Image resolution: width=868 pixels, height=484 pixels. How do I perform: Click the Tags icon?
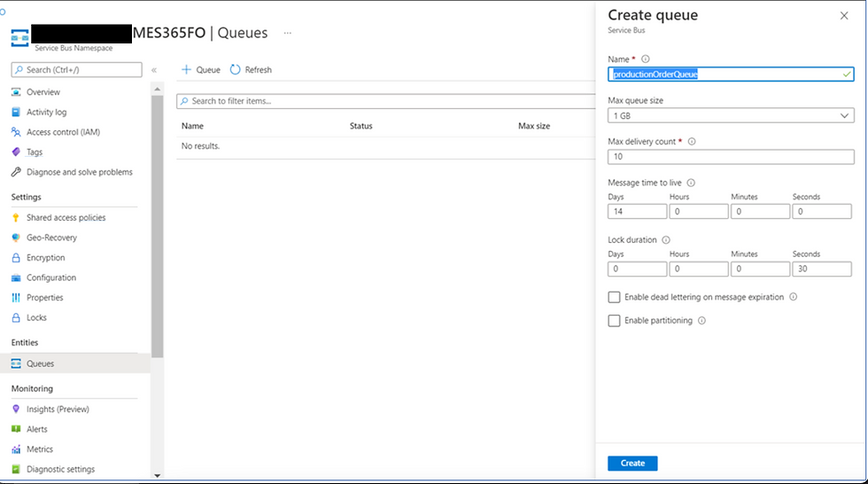(16, 152)
